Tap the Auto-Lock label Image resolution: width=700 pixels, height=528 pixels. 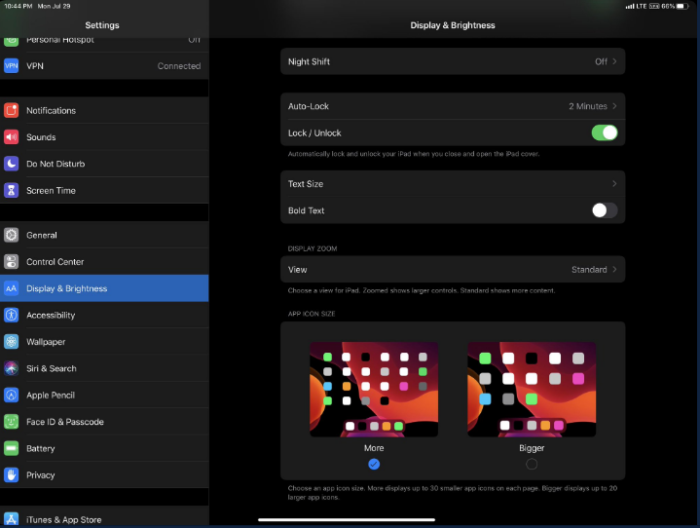308,106
